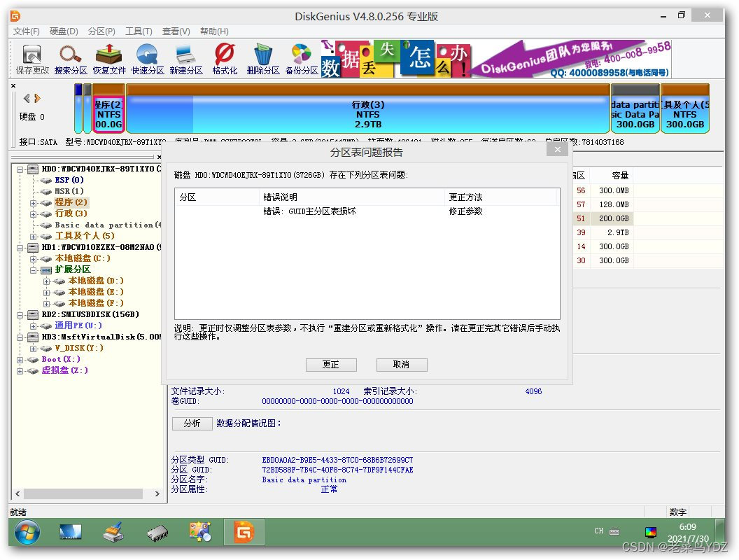Close the 分区表问题报告 dialog

coord(558,149)
